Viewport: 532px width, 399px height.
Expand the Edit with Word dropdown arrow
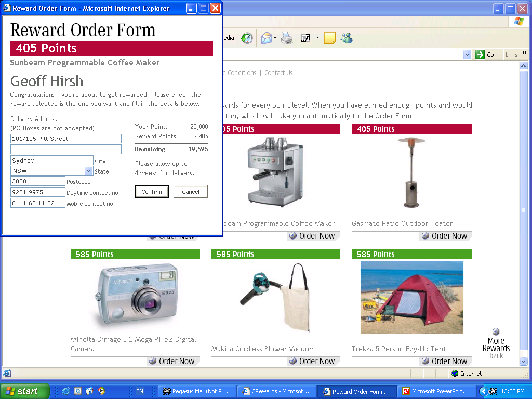coord(317,37)
